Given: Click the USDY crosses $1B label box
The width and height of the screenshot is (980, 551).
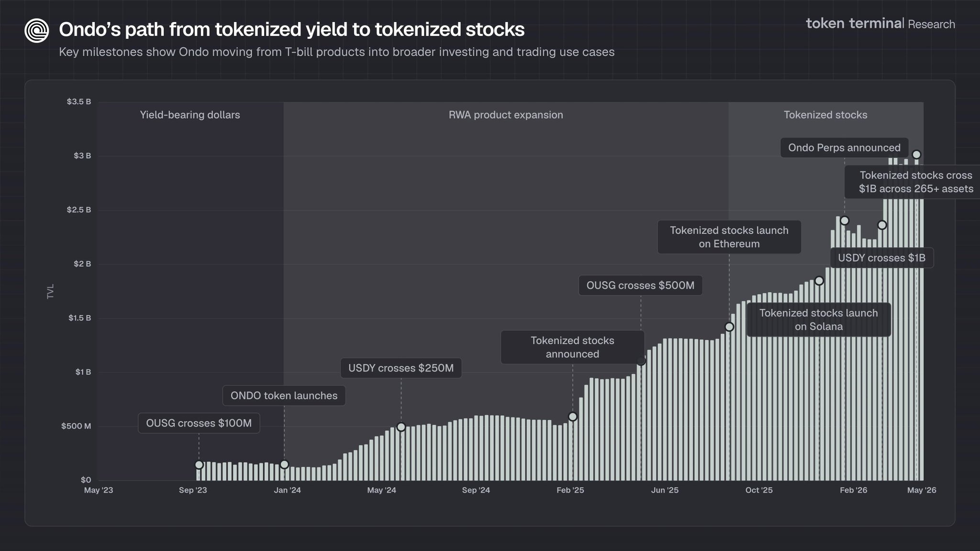Looking at the screenshot, I should (x=881, y=258).
